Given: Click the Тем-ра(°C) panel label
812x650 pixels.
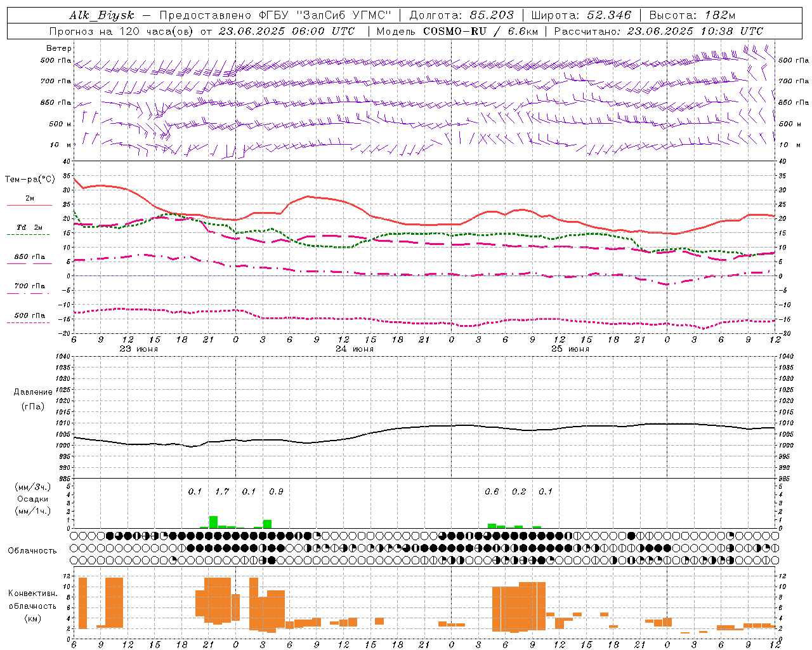Looking at the screenshot, I should [x=30, y=180].
